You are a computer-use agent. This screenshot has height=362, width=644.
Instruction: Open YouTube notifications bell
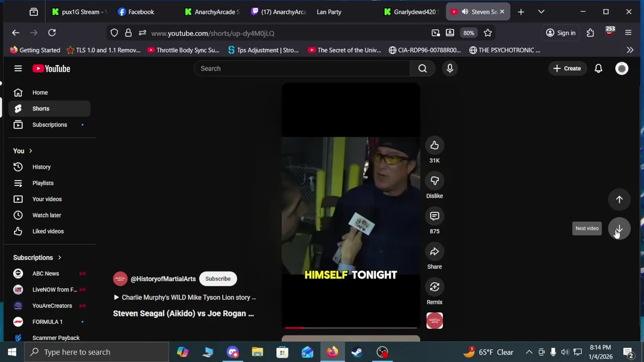click(x=598, y=68)
